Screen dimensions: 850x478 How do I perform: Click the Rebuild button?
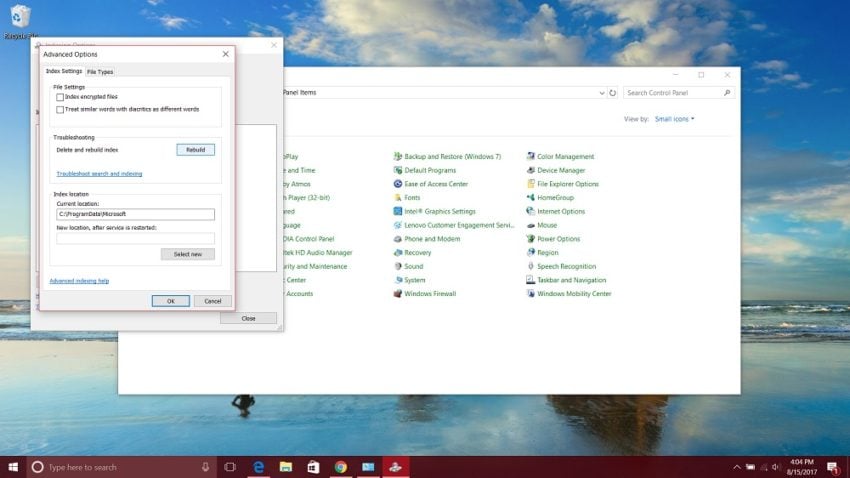coord(196,150)
